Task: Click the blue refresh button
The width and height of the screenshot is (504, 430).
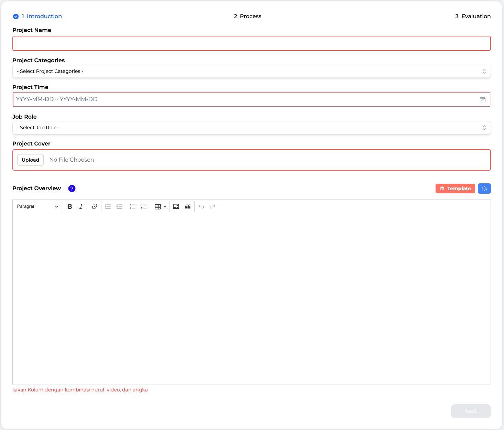Action: click(x=484, y=189)
